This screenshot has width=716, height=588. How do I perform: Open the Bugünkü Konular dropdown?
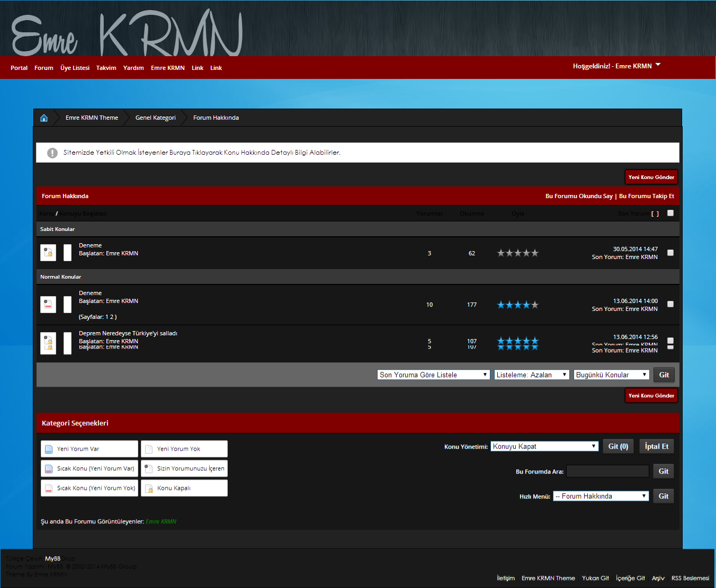pos(612,375)
